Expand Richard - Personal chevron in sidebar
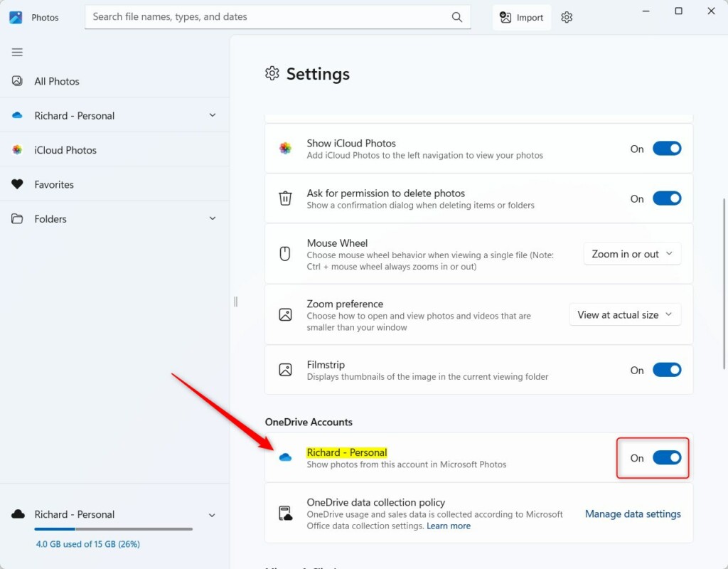This screenshot has height=569, width=728. point(213,115)
